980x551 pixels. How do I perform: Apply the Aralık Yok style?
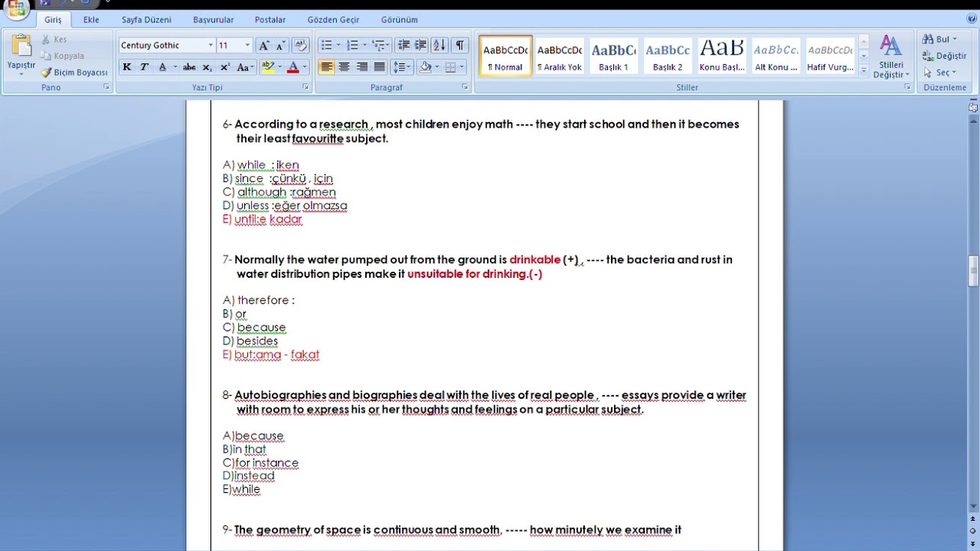click(x=560, y=56)
